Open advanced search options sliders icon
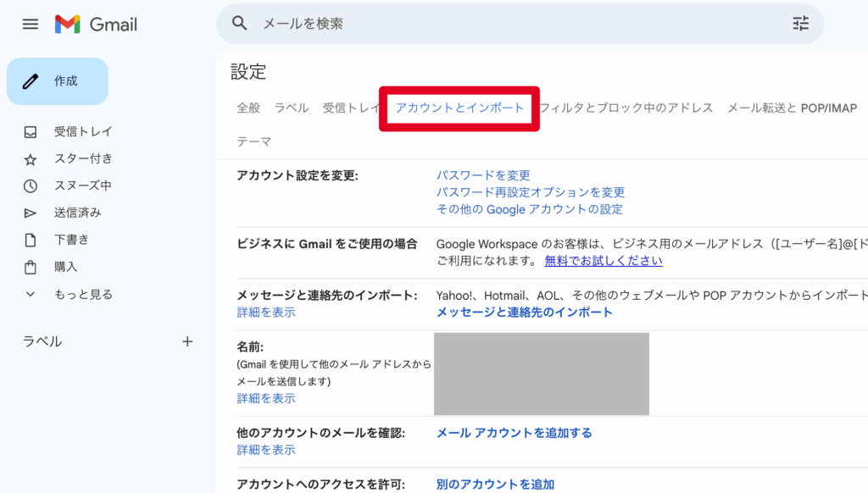 point(800,24)
